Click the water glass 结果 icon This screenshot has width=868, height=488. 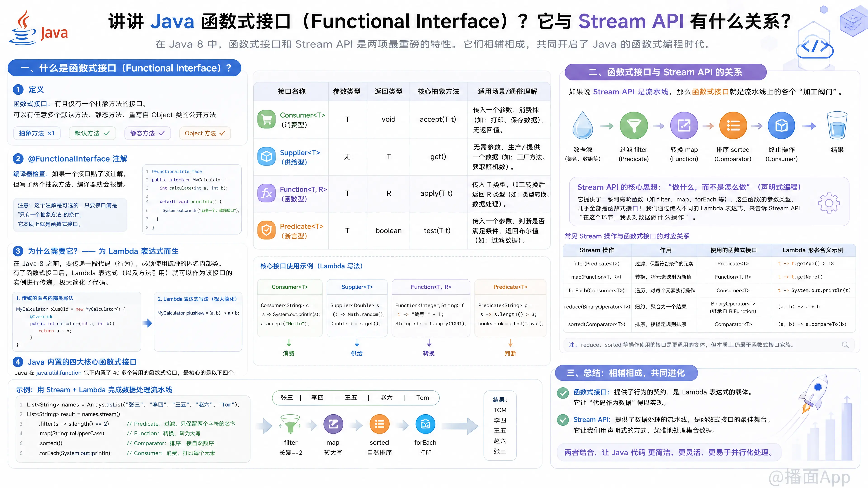click(x=837, y=125)
